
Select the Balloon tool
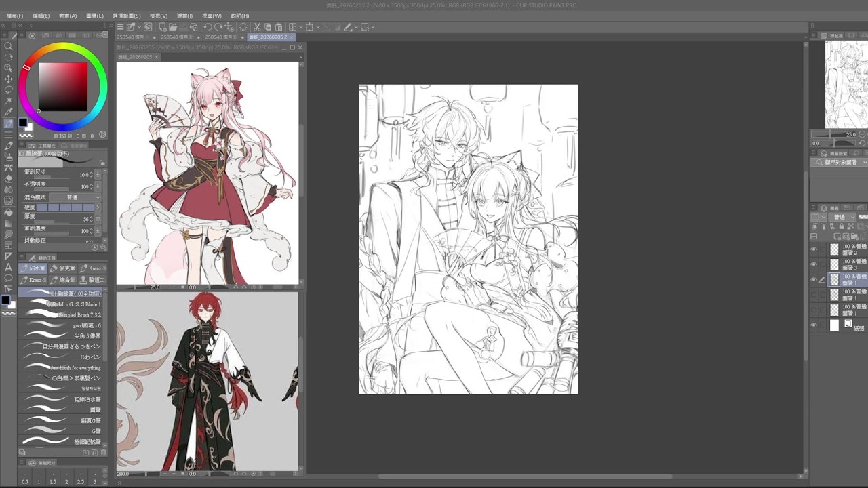(x=8, y=278)
